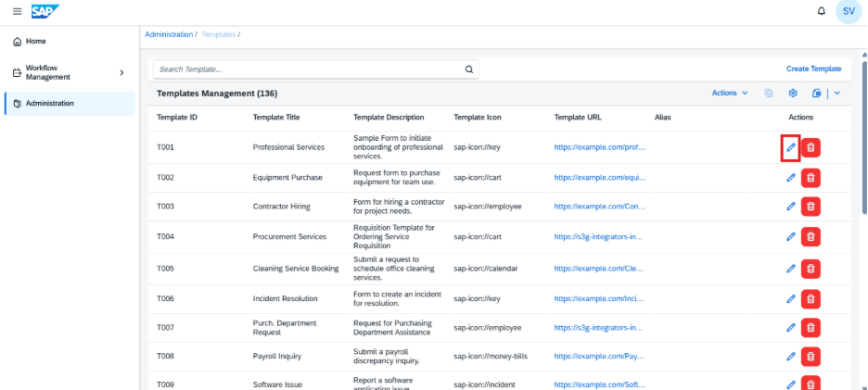Click the SV user avatar
Screen dimensions: 868x390
pyautogui.click(x=849, y=12)
